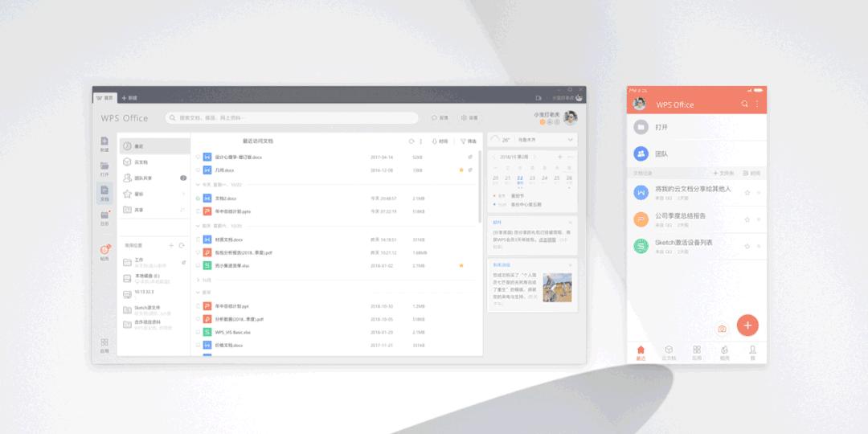Open row options chevron for Sketch激活设备列表
Image resolution: width=868 pixels, height=434 pixels.
tap(759, 246)
